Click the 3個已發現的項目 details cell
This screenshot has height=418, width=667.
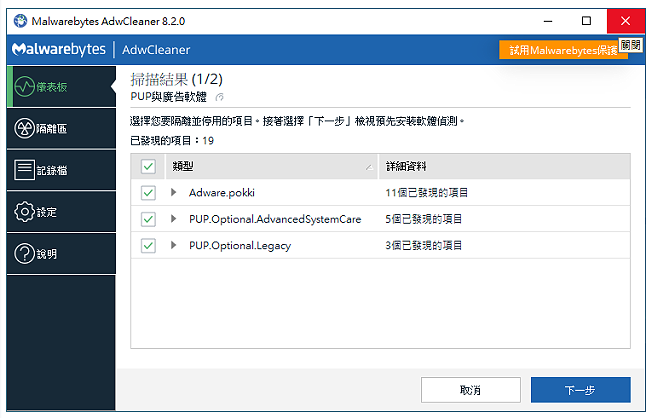pyautogui.click(x=424, y=245)
